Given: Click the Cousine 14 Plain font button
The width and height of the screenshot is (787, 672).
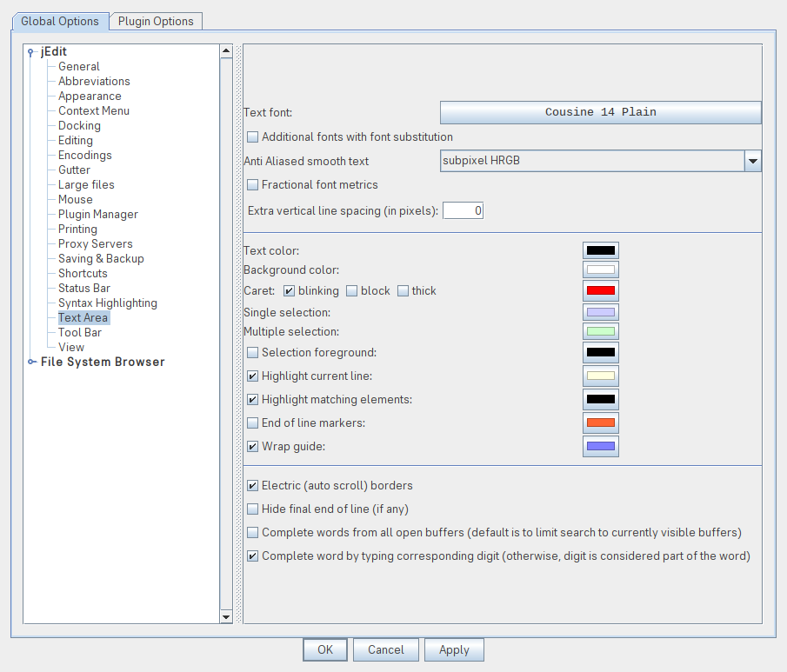Looking at the screenshot, I should click(600, 112).
